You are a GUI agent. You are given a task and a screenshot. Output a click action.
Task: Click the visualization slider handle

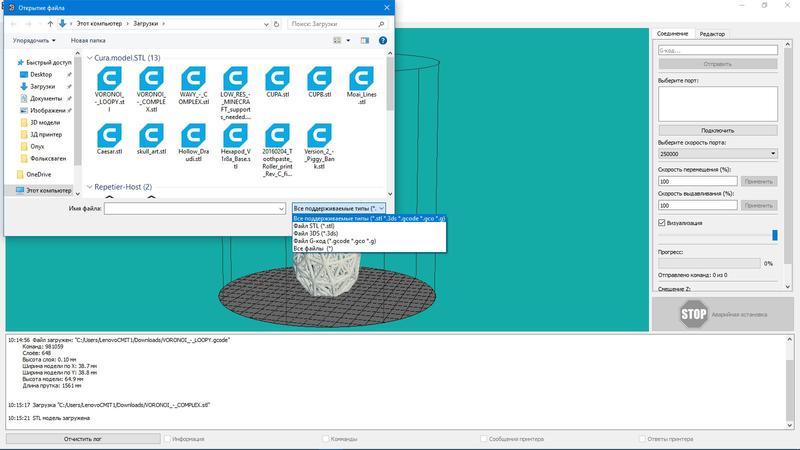pos(773,236)
